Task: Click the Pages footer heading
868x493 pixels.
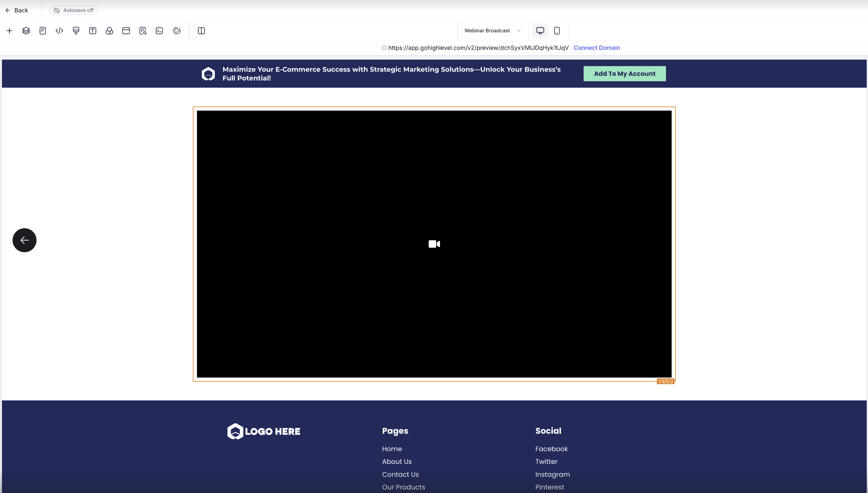Action: tap(395, 431)
